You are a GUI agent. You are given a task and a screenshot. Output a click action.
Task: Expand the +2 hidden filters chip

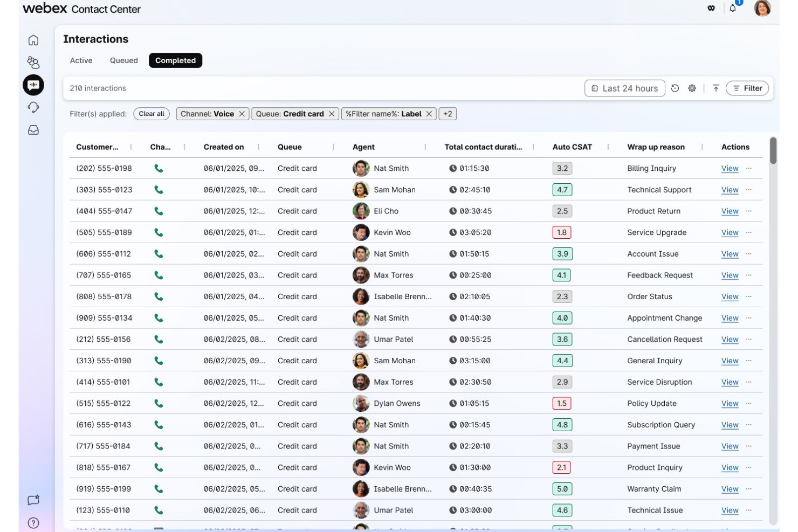(448, 114)
